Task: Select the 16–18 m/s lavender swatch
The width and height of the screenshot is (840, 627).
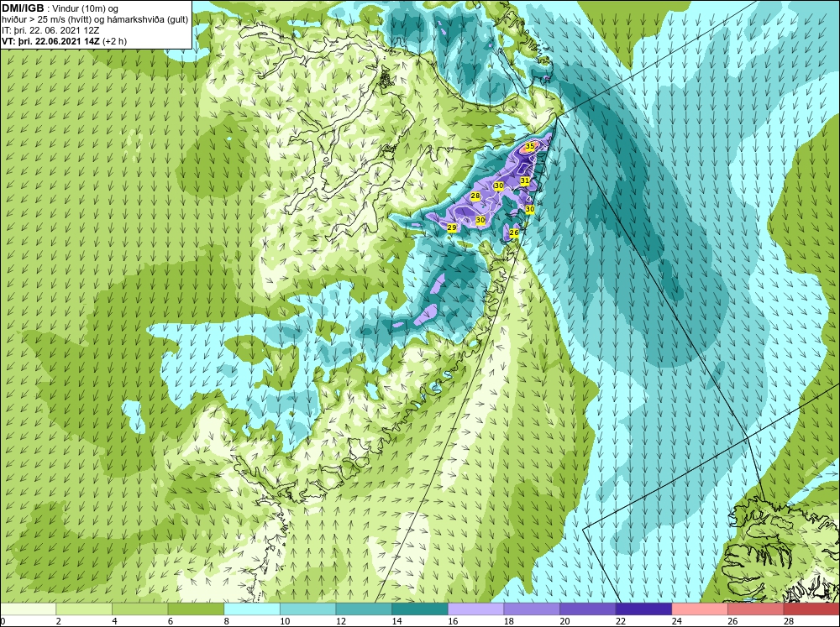Action: coord(475,609)
